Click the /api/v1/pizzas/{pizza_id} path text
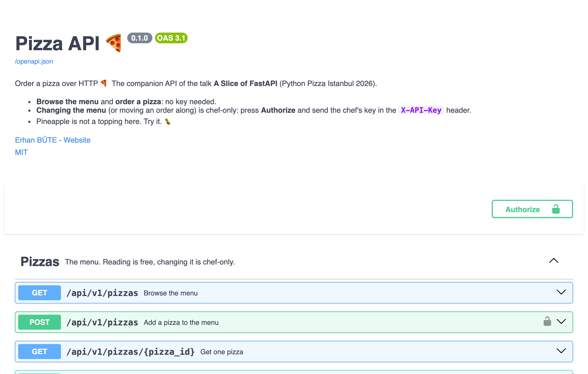The width and height of the screenshot is (588, 374). click(x=130, y=352)
